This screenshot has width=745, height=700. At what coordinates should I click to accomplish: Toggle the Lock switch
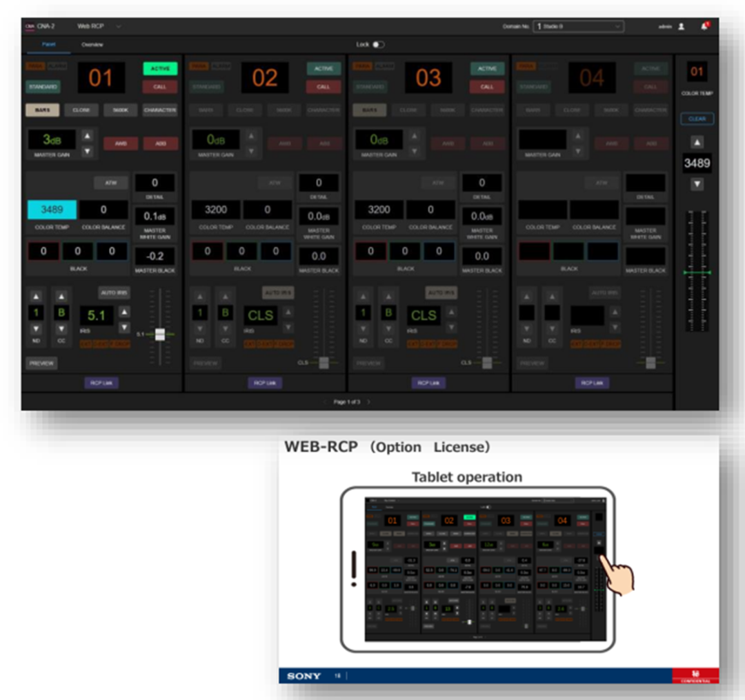(x=378, y=45)
